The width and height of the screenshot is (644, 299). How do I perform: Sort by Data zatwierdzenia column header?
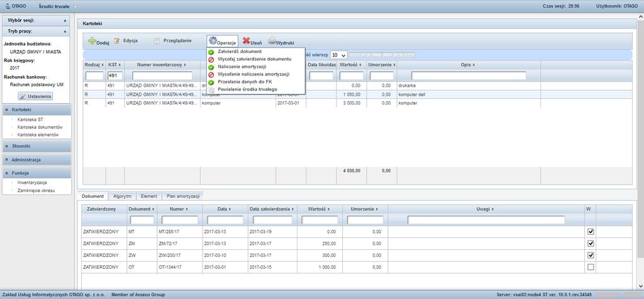272,209
